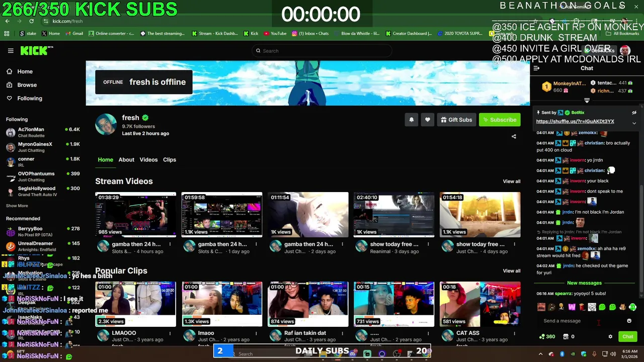
Task: Go to Home in the left sidebar
Action: tap(20, 71)
